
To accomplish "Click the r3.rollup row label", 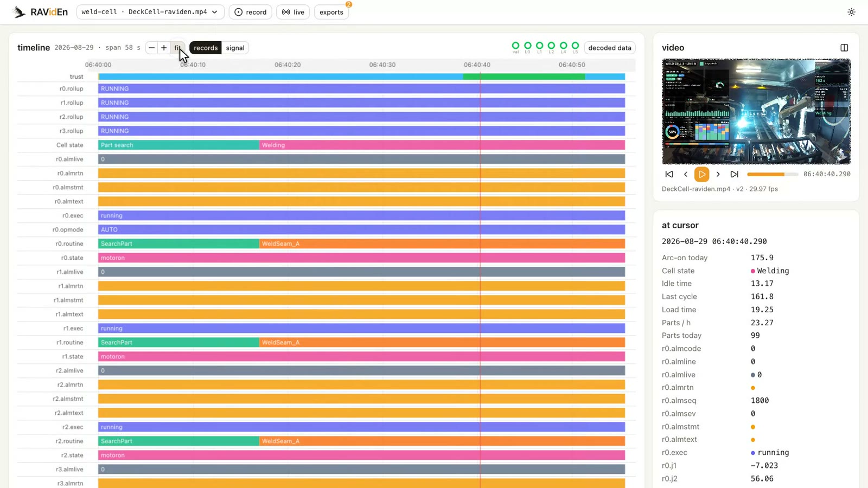I will [x=71, y=131].
